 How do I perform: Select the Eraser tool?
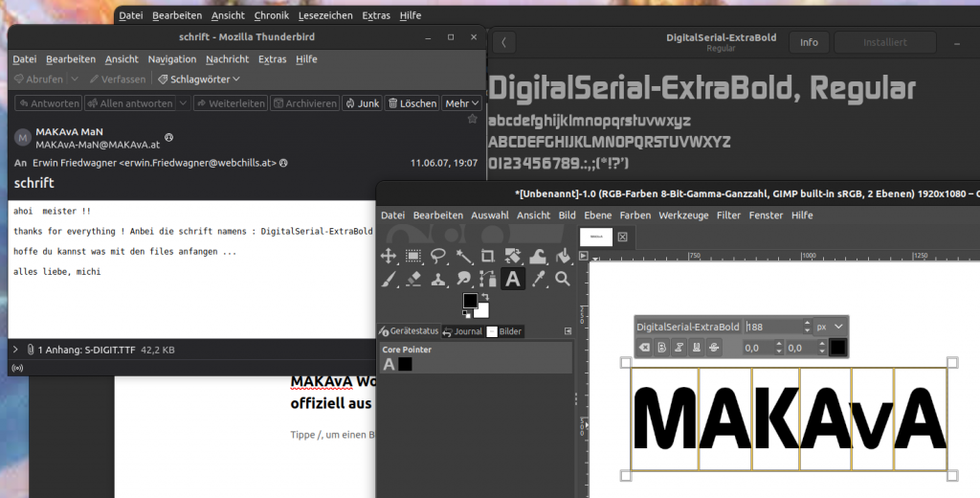click(413, 279)
